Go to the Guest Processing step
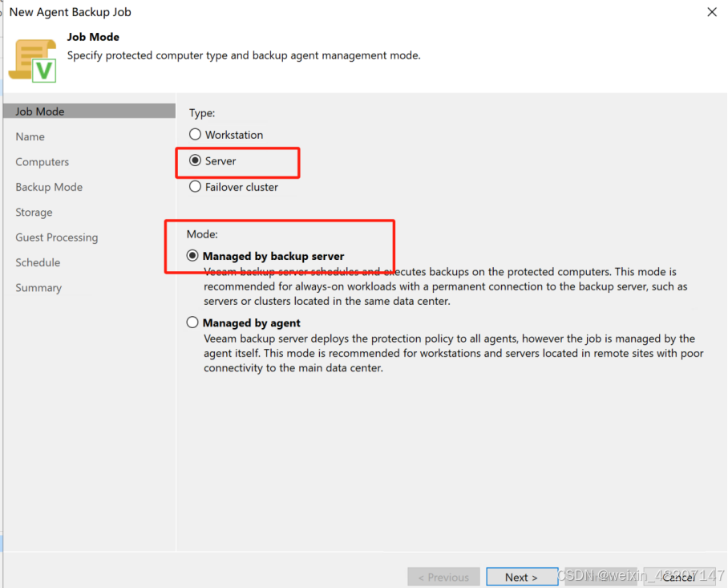Viewport: 728px width, 588px height. (x=57, y=237)
